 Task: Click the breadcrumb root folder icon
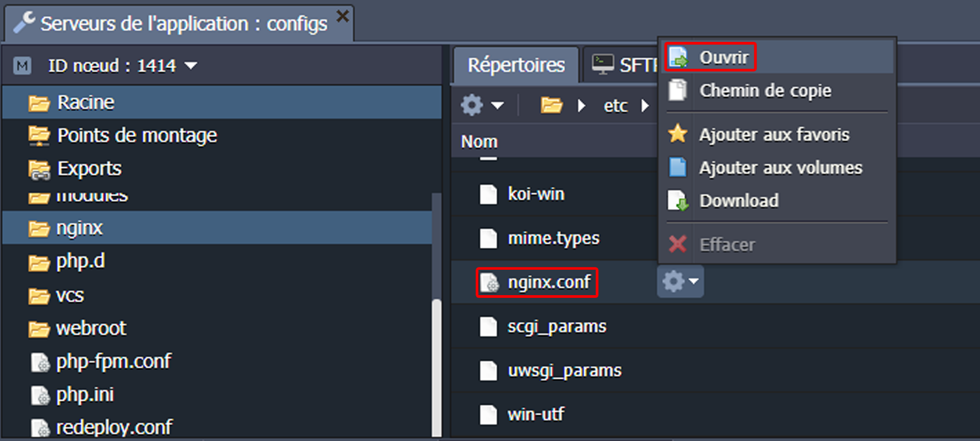pyautogui.click(x=551, y=105)
